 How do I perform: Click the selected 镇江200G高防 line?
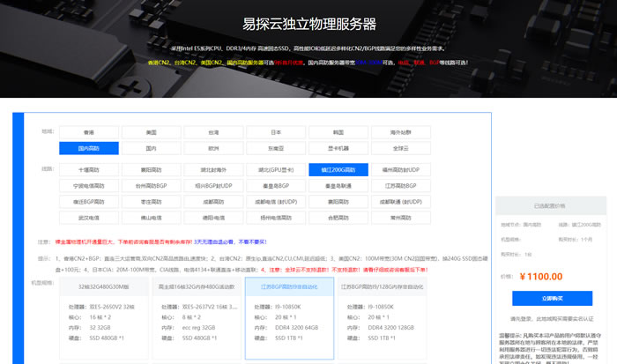pyautogui.click(x=338, y=169)
